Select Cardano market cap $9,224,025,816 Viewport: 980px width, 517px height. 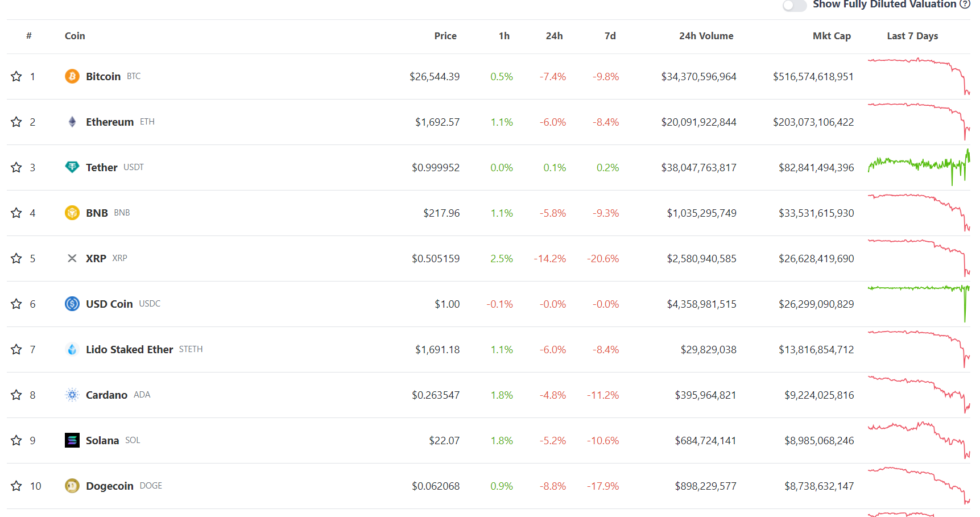point(819,395)
